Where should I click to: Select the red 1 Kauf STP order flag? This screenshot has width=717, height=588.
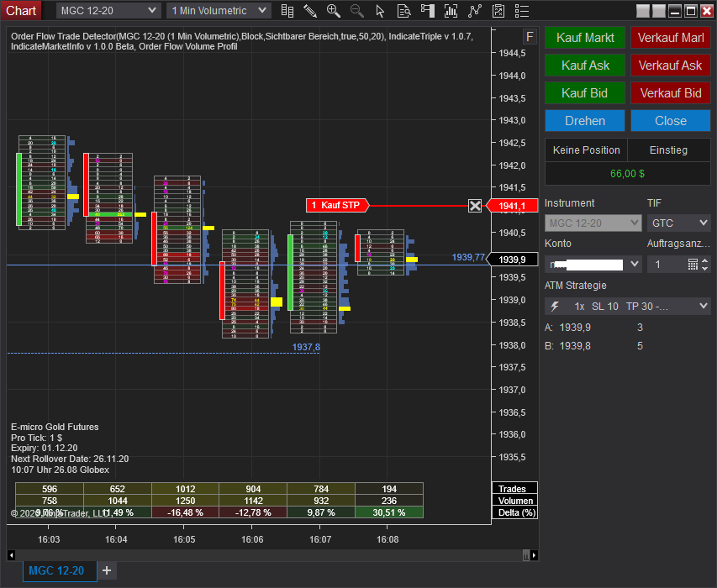click(337, 206)
